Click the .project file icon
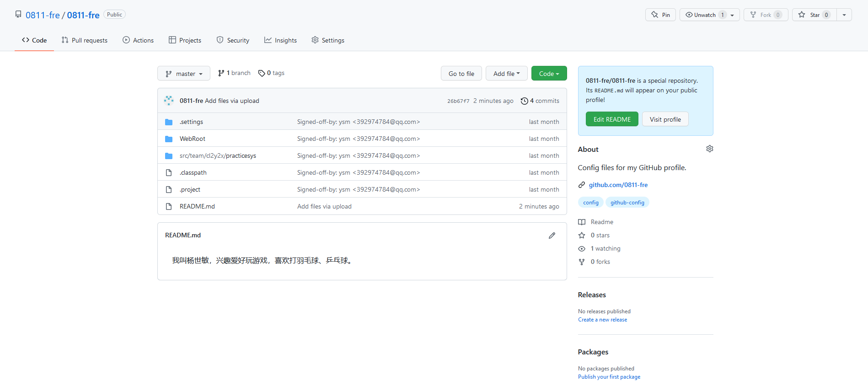This screenshot has height=391, width=868. pos(169,190)
